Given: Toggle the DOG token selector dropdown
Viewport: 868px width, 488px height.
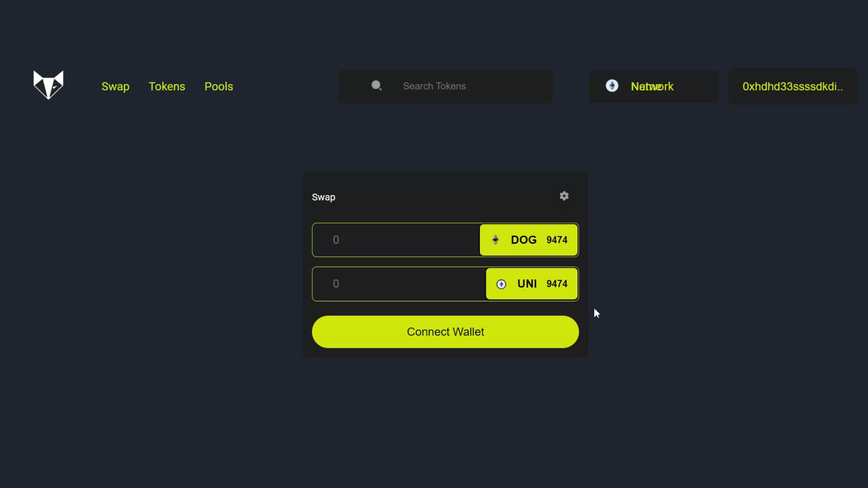Looking at the screenshot, I should 528,240.
